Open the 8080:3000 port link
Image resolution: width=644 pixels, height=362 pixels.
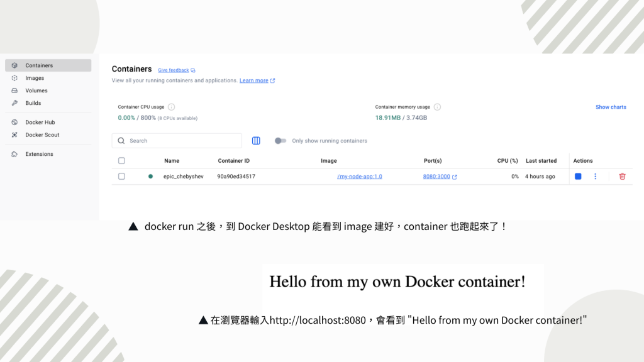point(436,177)
